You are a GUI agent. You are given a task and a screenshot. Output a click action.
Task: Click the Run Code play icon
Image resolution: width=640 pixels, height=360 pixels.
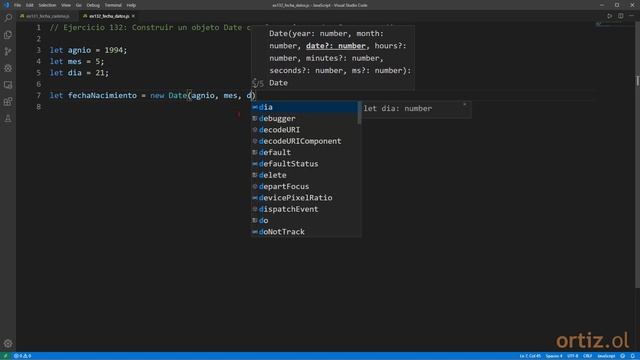pos(609,16)
